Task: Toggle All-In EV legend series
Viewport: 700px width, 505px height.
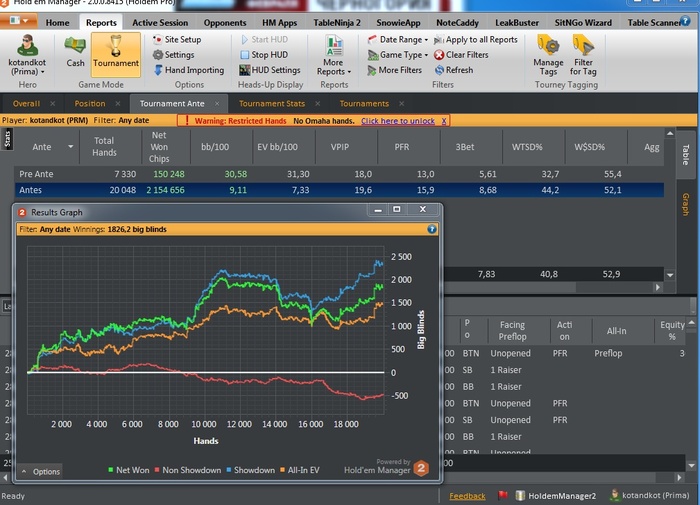Action: pos(300,470)
